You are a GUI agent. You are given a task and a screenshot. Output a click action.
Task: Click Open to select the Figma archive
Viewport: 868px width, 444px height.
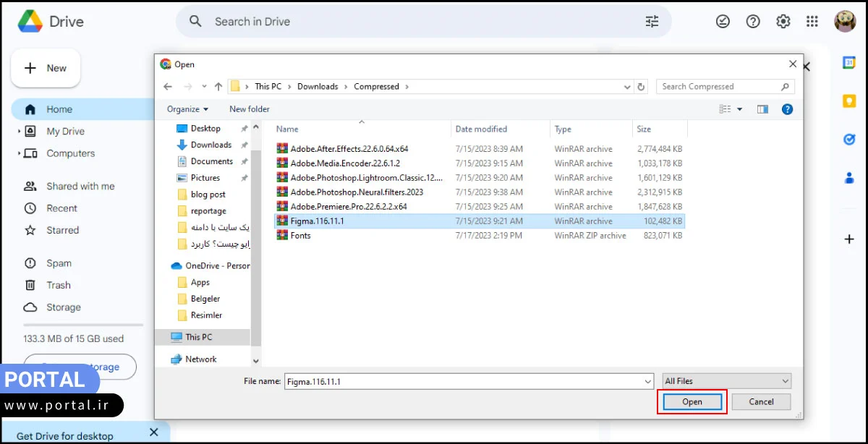pyautogui.click(x=692, y=401)
